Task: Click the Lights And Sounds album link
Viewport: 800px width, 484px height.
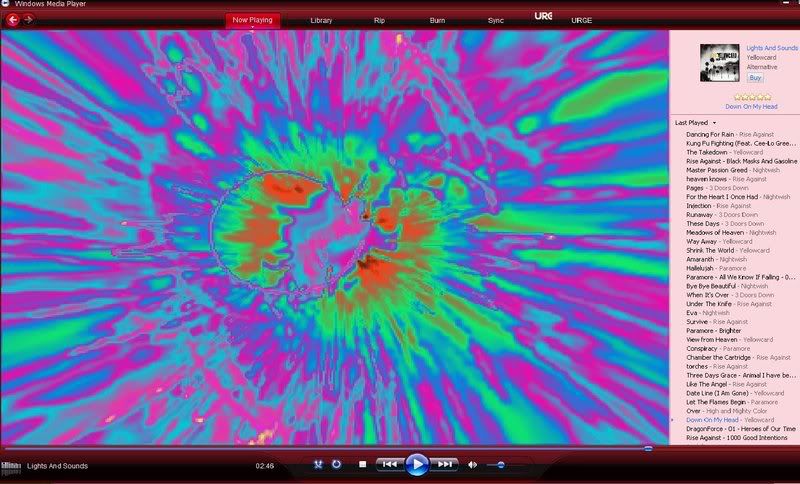Action: [x=772, y=48]
